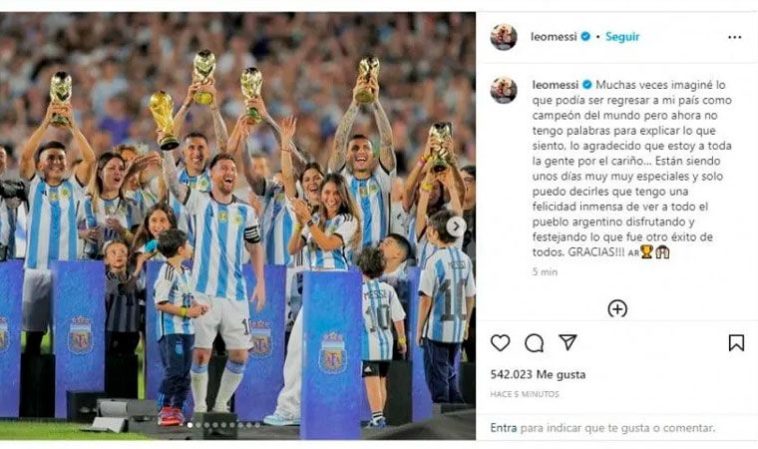
Task: Save the post with bookmark icon
Action: point(736,343)
